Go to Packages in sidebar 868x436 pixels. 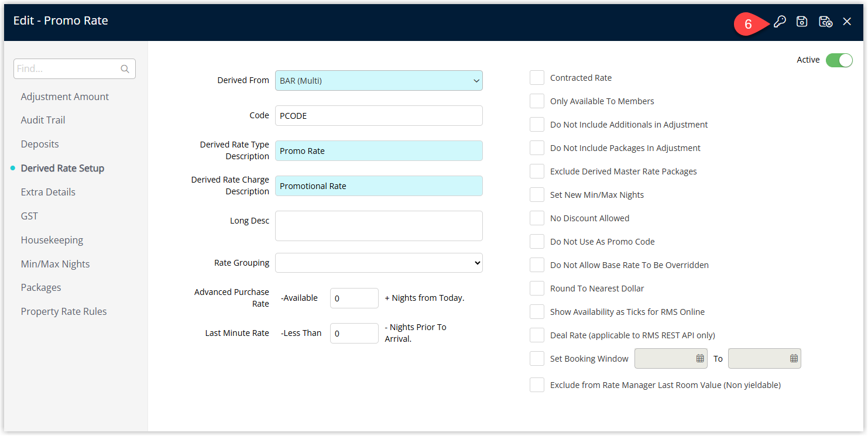41,287
